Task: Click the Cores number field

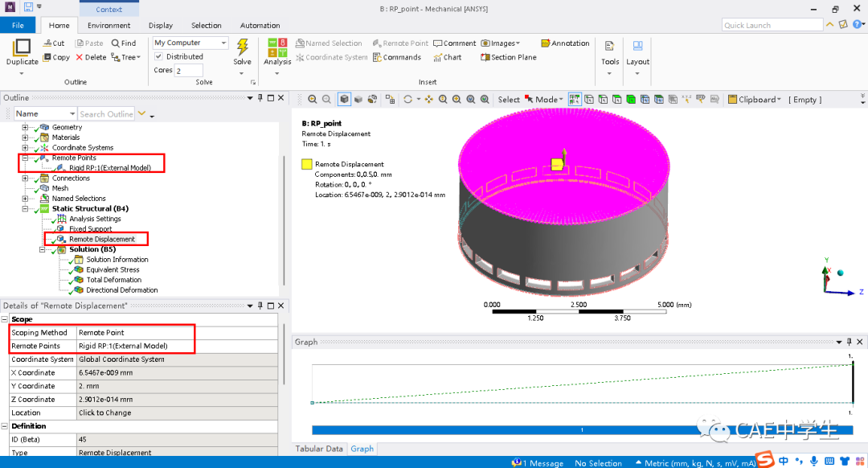Action: point(189,70)
